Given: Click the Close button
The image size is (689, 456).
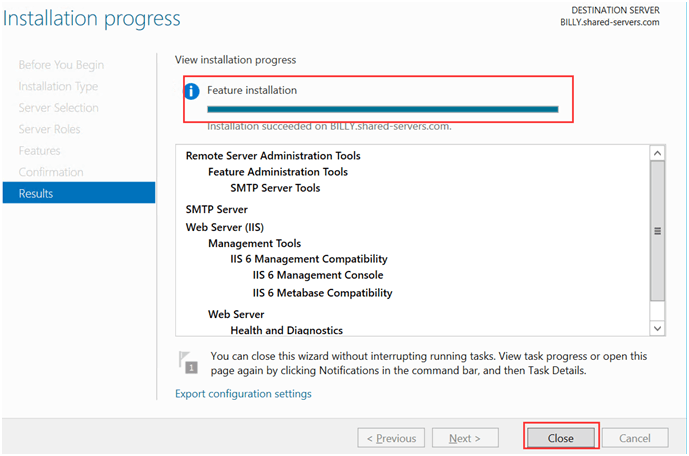Looking at the screenshot, I should coord(560,438).
